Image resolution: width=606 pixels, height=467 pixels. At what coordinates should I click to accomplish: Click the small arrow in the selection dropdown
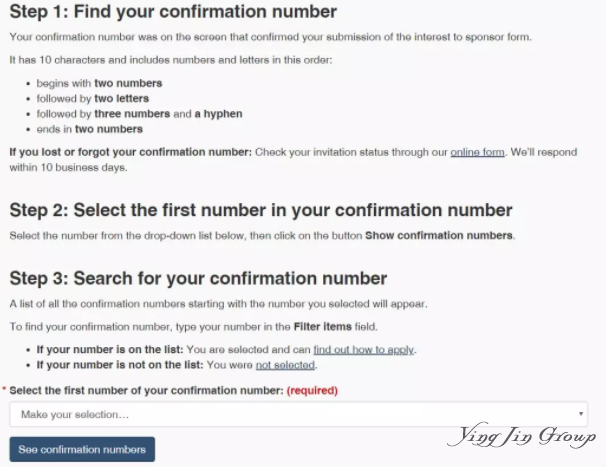tap(580, 414)
